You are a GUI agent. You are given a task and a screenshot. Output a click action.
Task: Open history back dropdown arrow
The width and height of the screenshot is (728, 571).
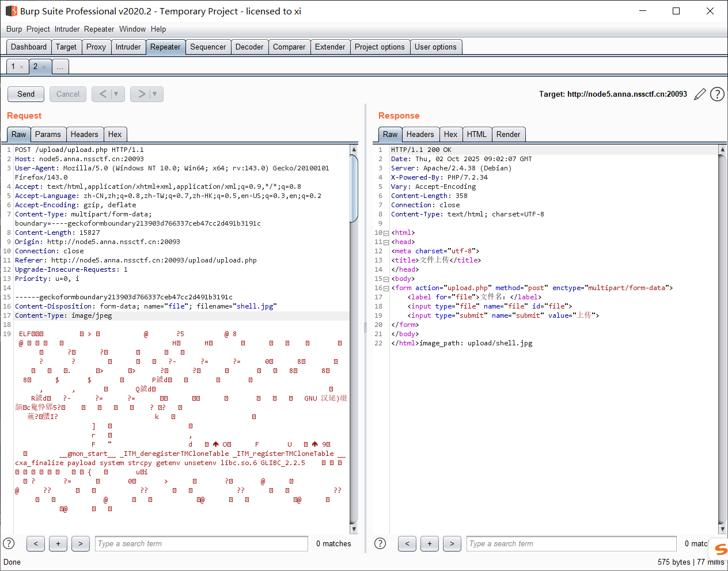pos(116,94)
